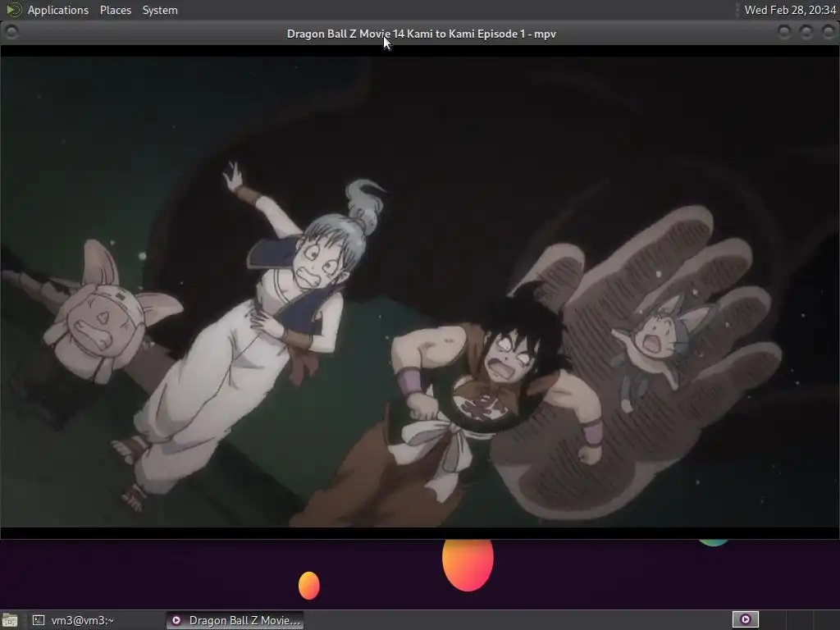Click the video playback area in mpv
This screenshot has height=630, width=840.
click(420, 292)
